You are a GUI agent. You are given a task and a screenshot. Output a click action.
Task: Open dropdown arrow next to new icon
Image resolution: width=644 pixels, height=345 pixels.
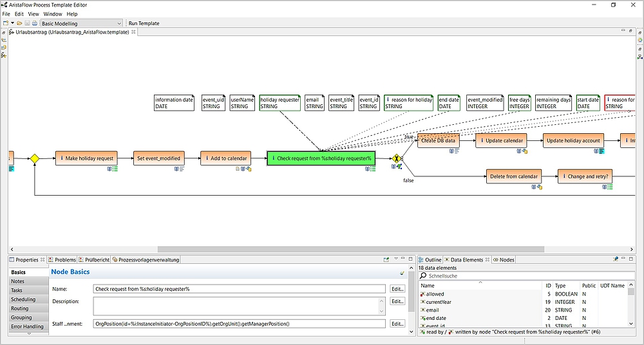[12, 23]
